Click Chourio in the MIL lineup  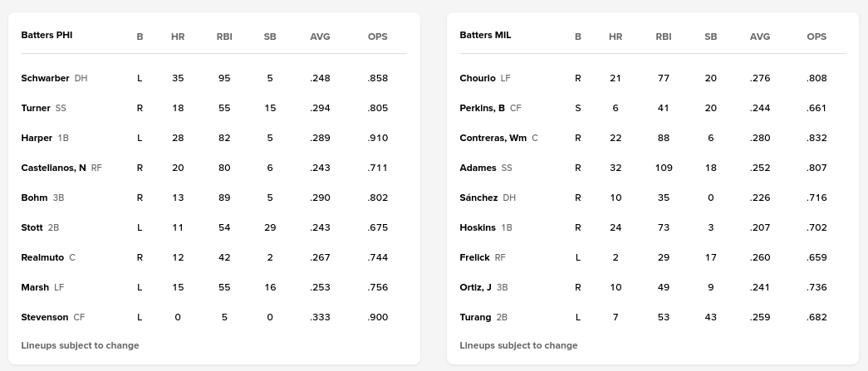pyautogui.click(x=478, y=78)
